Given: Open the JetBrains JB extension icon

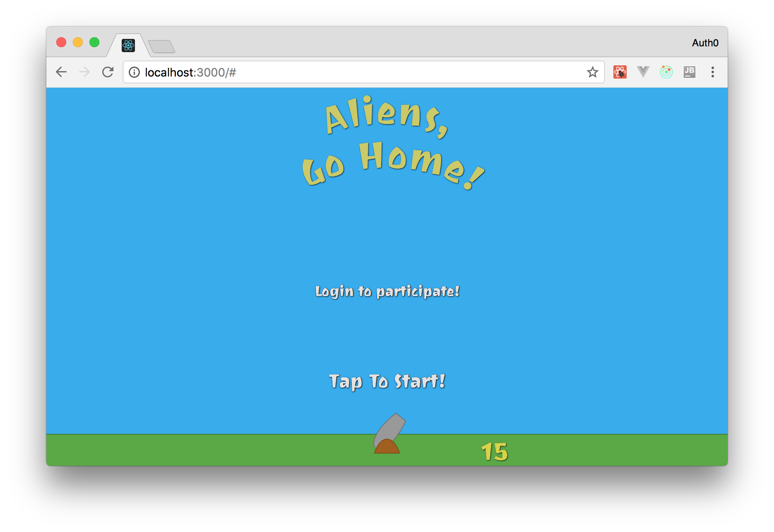Looking at the screenshot, I should click(x=690, y=72).
